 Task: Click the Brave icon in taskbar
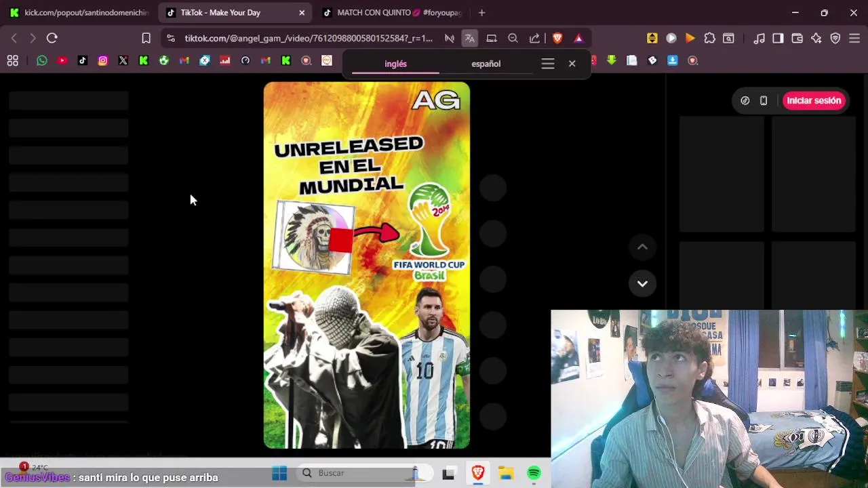[x=478, y=473]
